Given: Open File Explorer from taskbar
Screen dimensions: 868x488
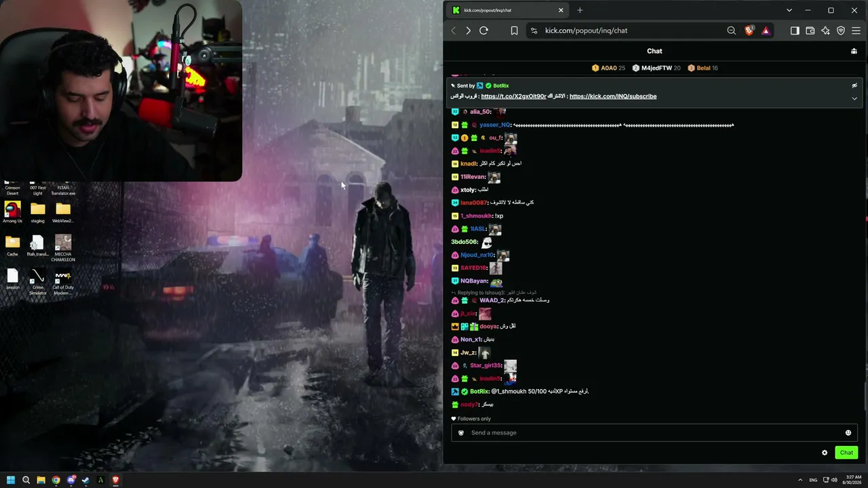Looking at the screenshot, I should (x=41, y=480).
